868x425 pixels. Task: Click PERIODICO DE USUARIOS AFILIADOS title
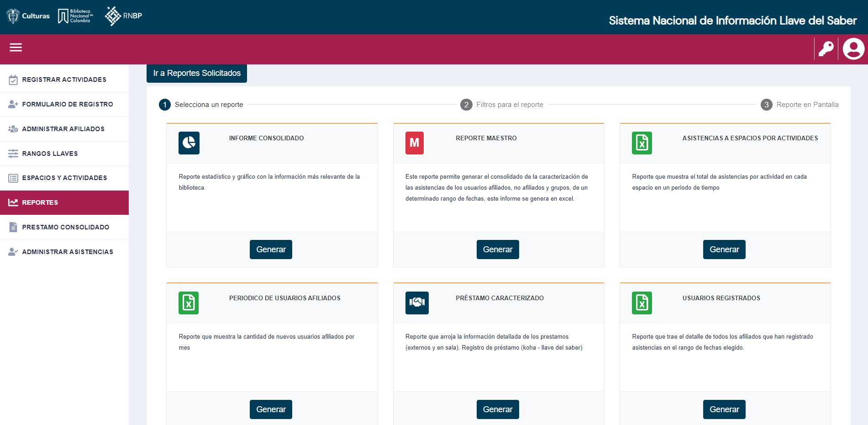pyautogui.click(x=285, y=298)
